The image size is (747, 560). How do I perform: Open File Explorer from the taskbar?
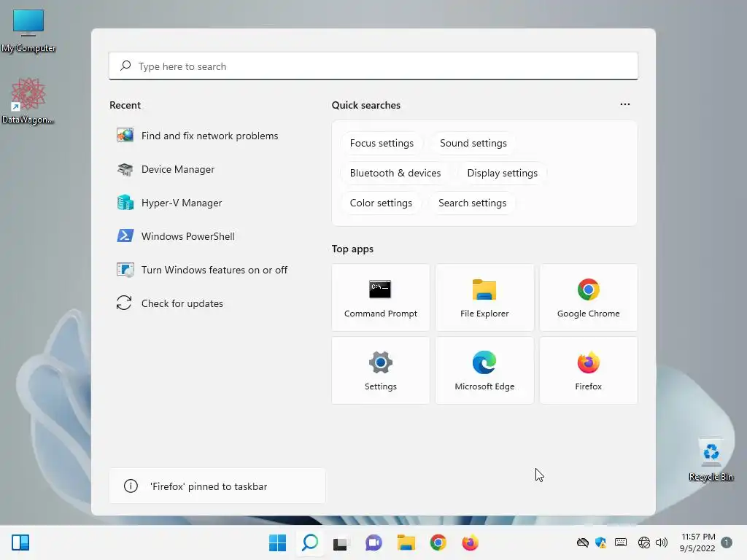pos(406,542)
